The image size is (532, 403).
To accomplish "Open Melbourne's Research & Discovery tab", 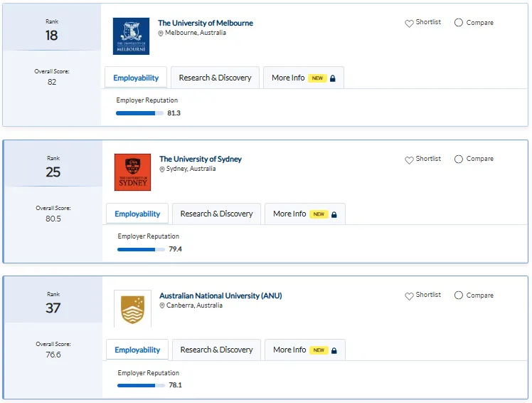I will coord(215,78).
